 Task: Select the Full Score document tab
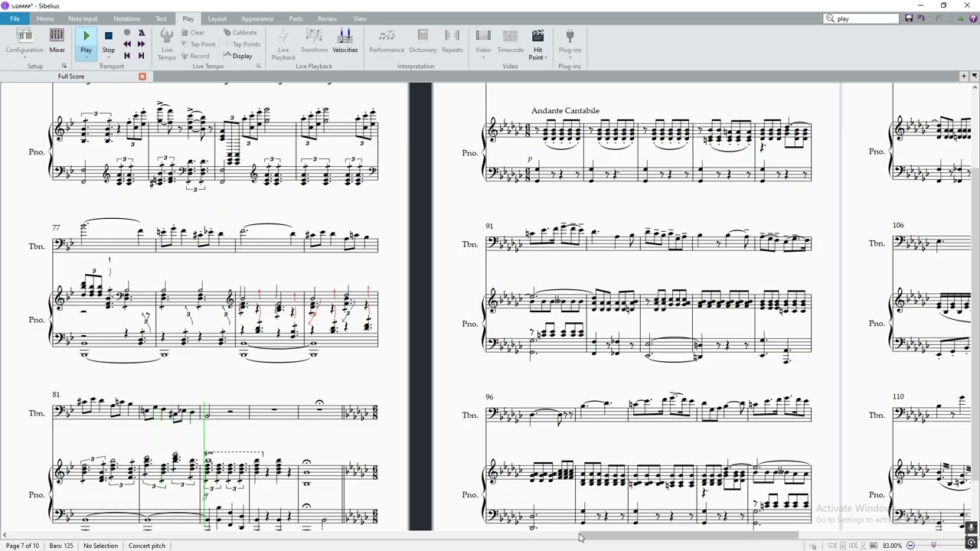pos(70,77)
